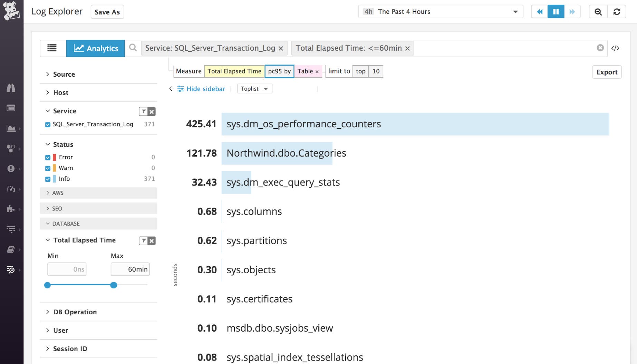Image resolution: width=637 pixels, height=364 pixels.
Task: Open The Past 4 Hours time range picker
Action: click(x=440, y=11)
